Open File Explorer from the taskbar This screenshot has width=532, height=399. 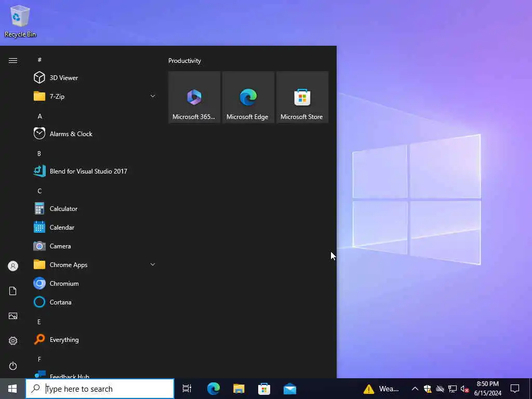[x=239, y=389]
